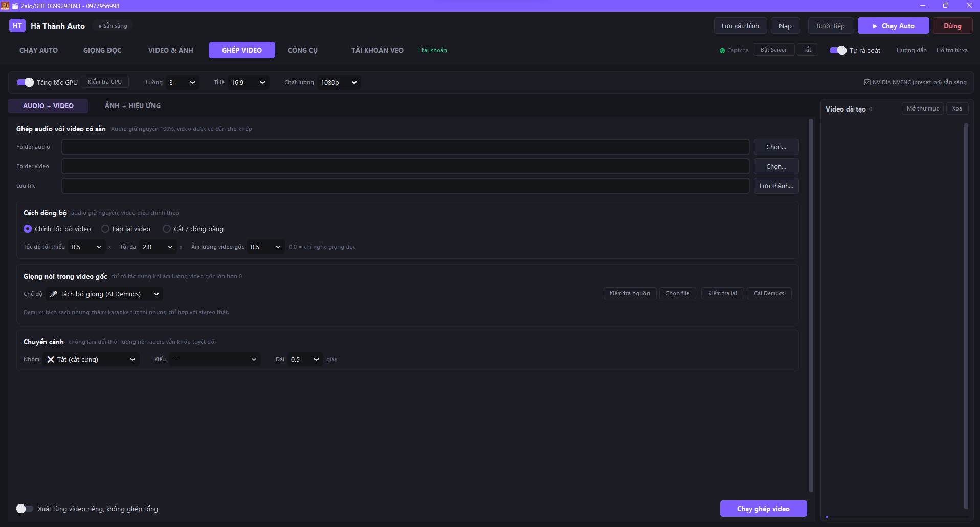Click the Chạy Auto button
The width and height of the screenshot is (980, 527).
pyautogui.click(x=893, y=26)
